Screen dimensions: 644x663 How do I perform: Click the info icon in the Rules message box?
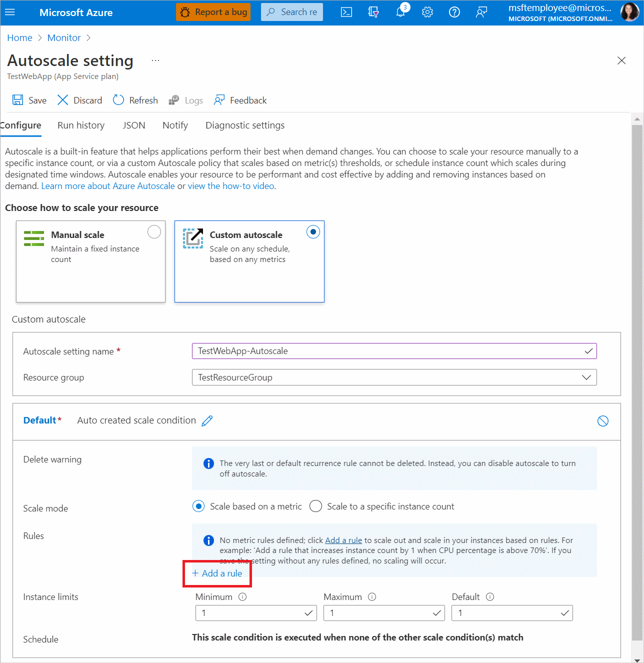point(208,540)
